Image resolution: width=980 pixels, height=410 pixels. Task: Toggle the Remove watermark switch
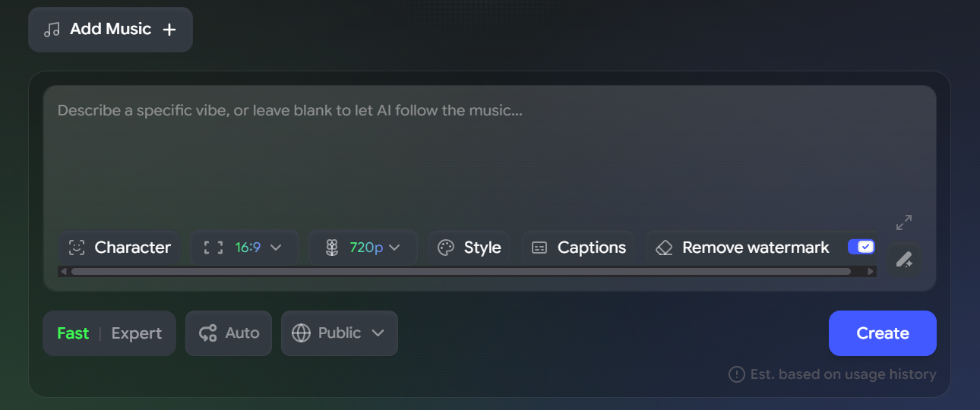tap(861, 247)
